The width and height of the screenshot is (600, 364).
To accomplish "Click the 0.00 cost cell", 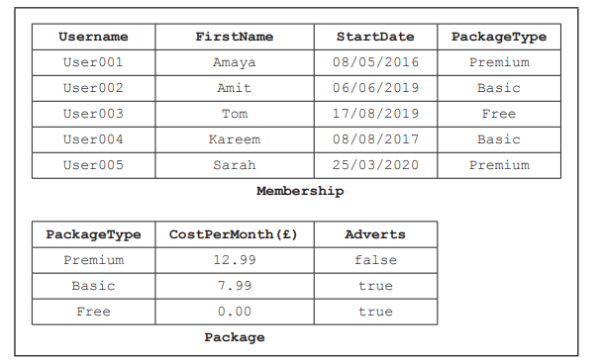I will pyautogui.click(x=235, y=312).
